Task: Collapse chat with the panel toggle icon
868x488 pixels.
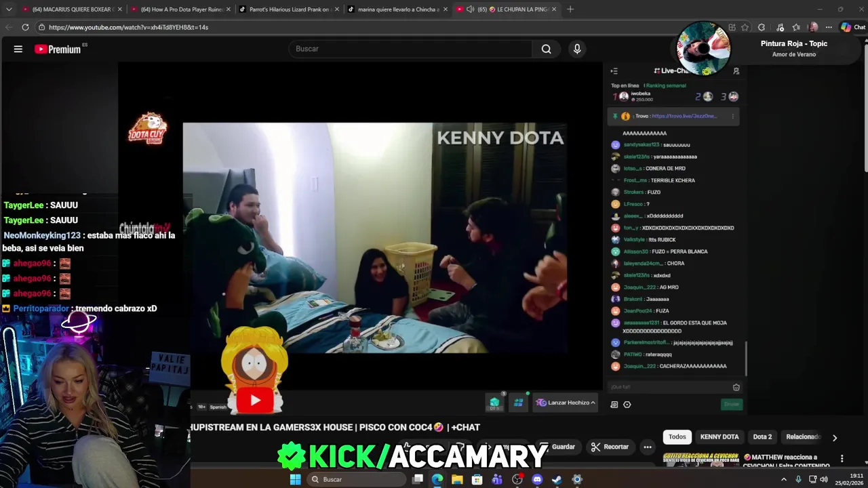Action: point(614,70)
